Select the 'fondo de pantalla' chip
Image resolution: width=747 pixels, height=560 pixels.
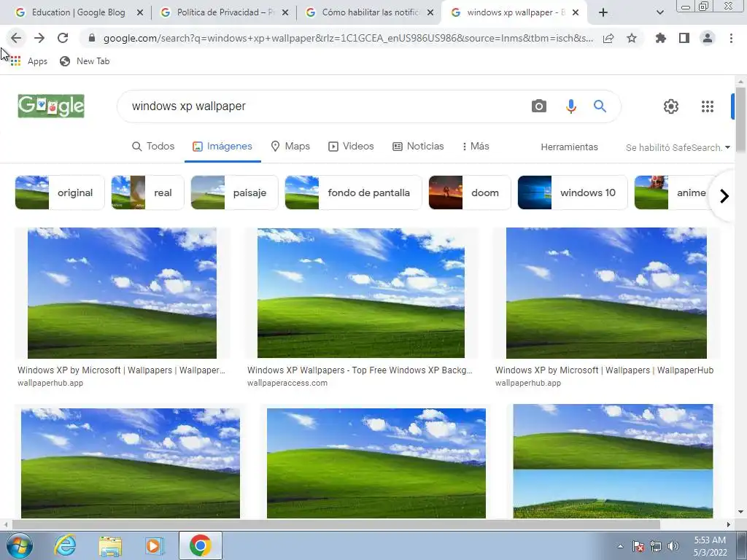point(353,192)
